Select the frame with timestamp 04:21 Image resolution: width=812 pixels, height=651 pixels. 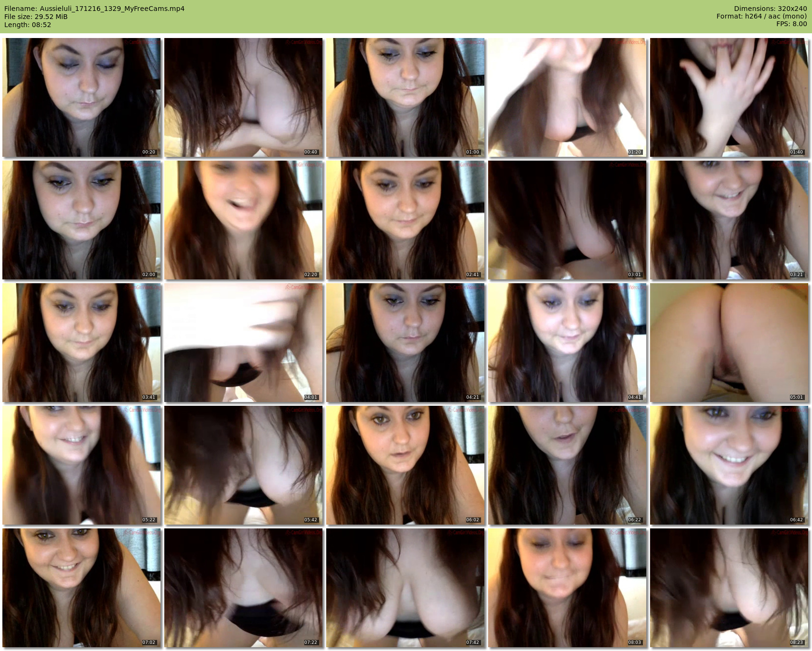[405, 343]
